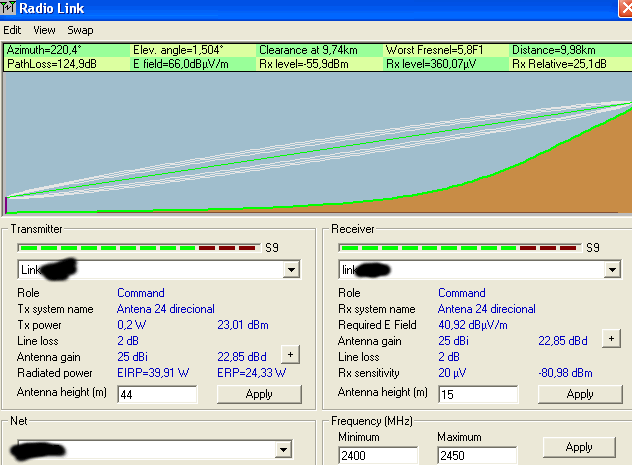Click the Transmitter 22,85 dBd value

(x=242, y=357)
